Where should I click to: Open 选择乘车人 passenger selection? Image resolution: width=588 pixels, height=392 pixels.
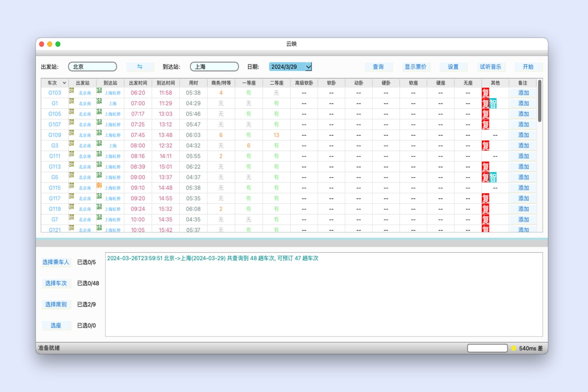click(x=56, y=262)
